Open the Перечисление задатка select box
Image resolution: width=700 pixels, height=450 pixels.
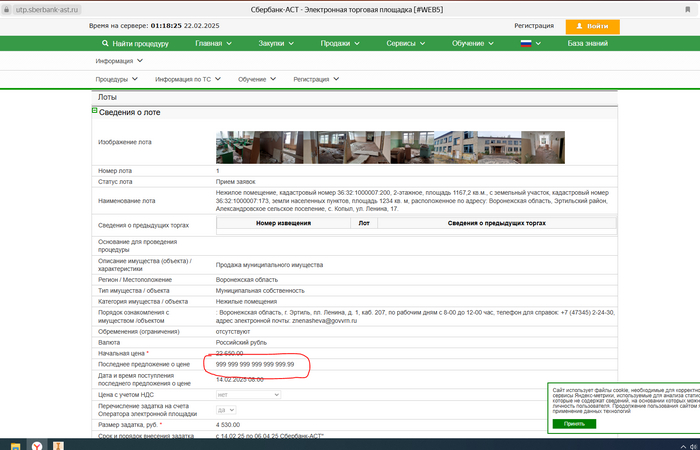226,410
